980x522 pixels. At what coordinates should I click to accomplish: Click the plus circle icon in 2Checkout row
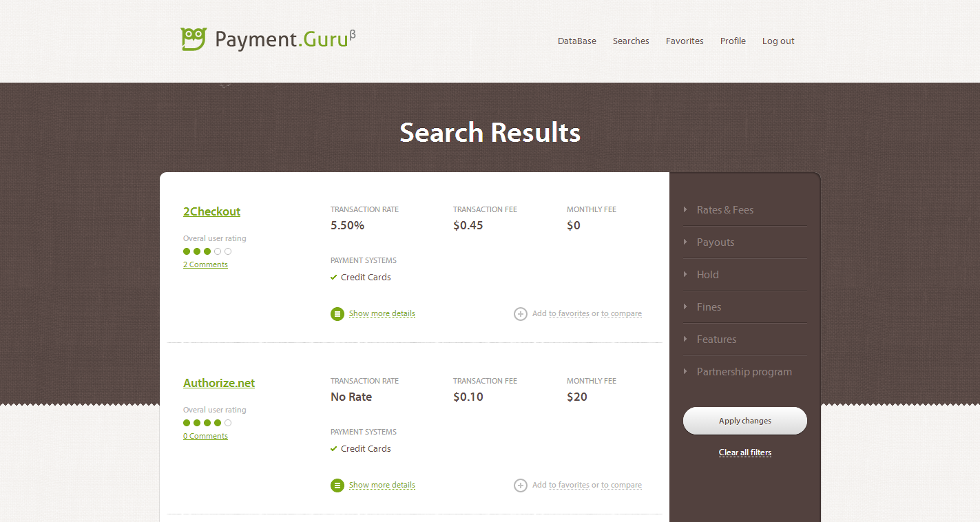click(521, 314)
